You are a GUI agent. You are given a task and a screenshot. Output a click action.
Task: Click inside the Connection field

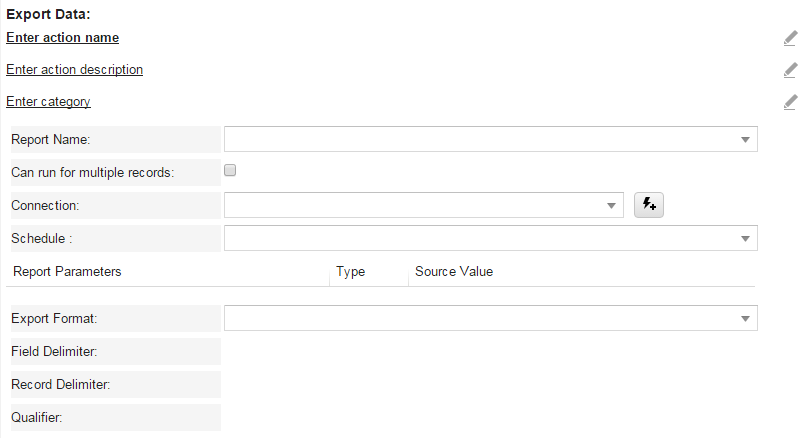414,206
